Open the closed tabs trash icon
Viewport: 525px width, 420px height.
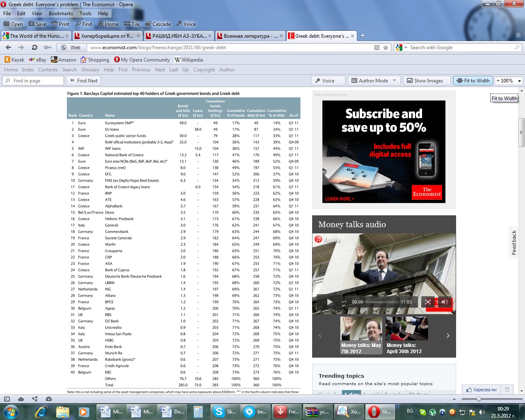point(518,36)
